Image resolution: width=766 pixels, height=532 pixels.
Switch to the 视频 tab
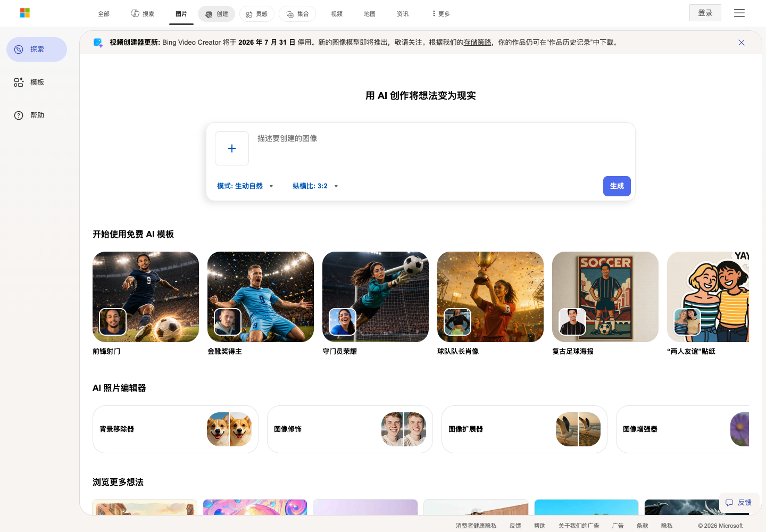point(337,14)
